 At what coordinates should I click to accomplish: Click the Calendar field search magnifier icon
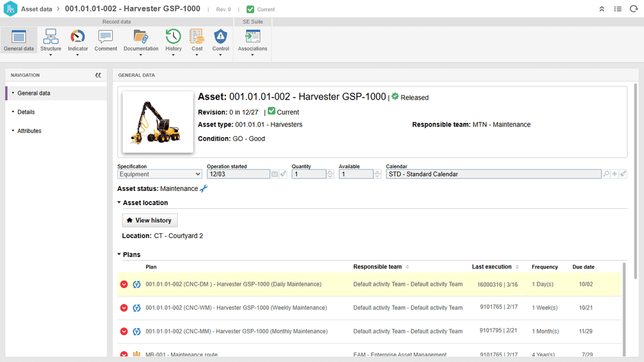point(606,174)
